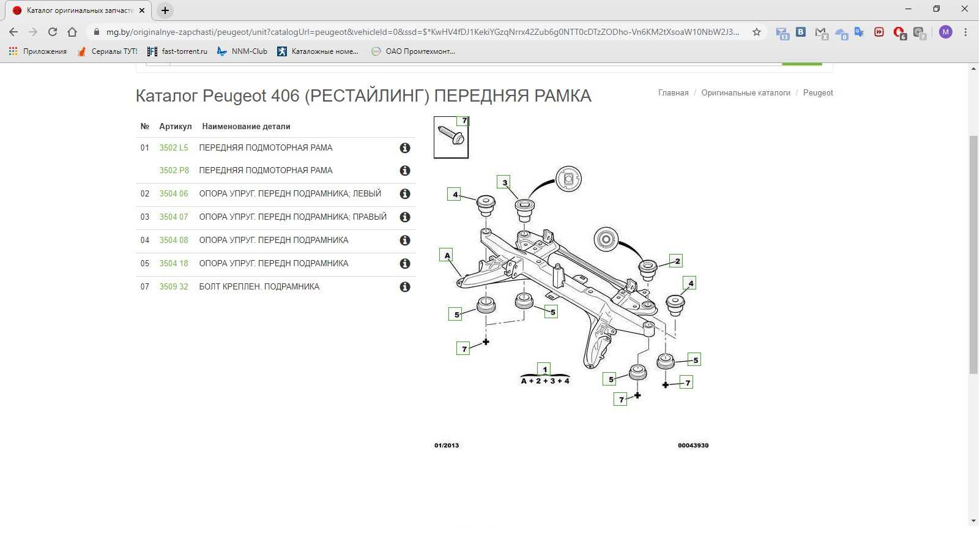Show info for part 3502 L5
This screenshot has width=980, height=541.
[x=405, y=147]
